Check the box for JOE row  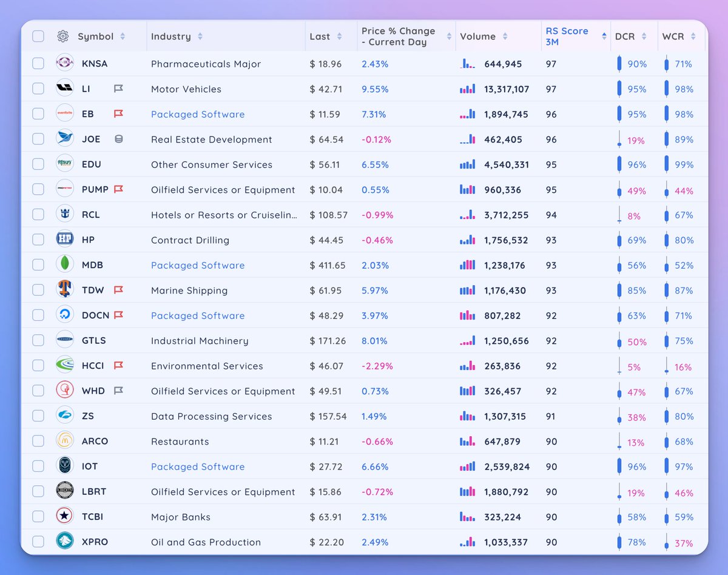pos(38,140)
